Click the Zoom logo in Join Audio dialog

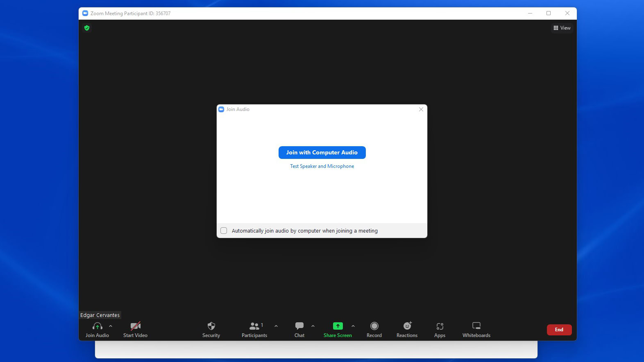[221, 109]
